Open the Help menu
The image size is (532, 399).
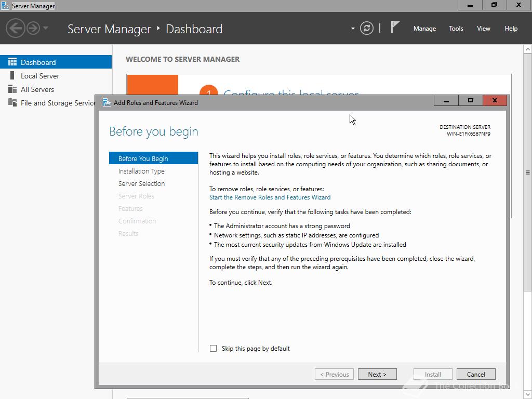pyautogui.click(x=511, y=29)
